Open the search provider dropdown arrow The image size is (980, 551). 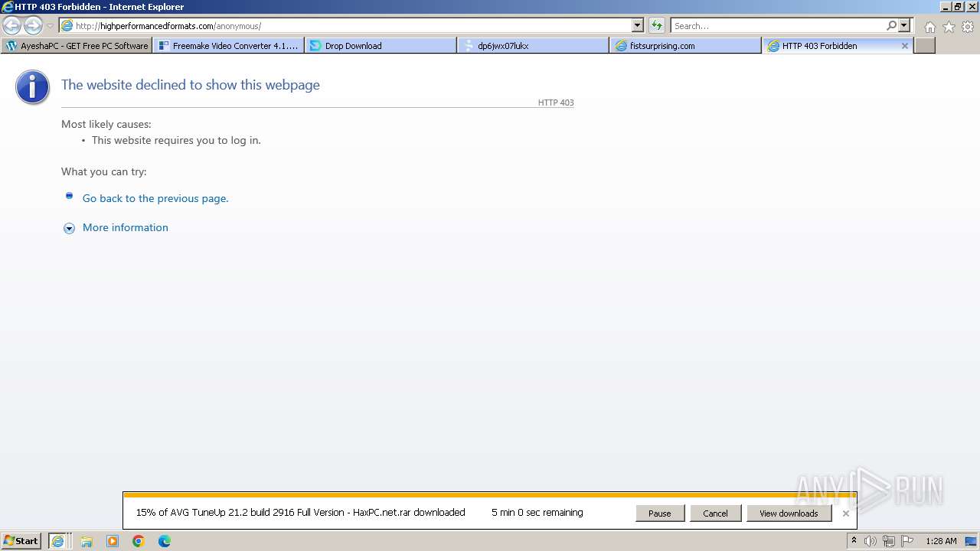click(904, 25)
